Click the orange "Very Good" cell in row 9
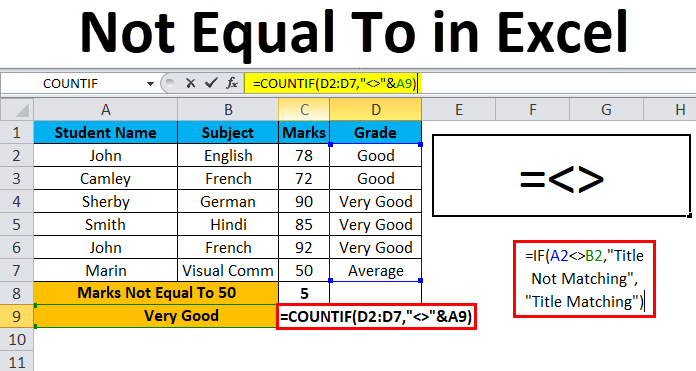This screenshot has width=696, height=371. click(156, 316)
